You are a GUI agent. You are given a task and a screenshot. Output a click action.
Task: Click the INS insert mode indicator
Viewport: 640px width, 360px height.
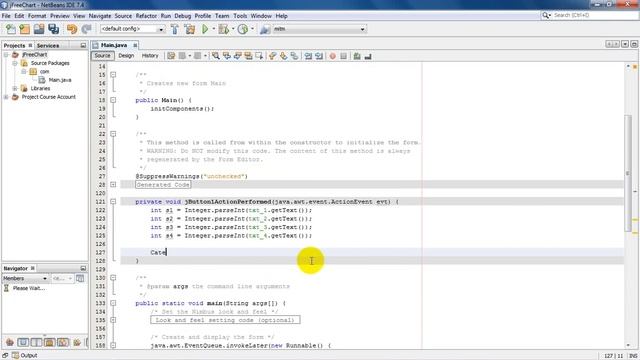tap(633, 356)
